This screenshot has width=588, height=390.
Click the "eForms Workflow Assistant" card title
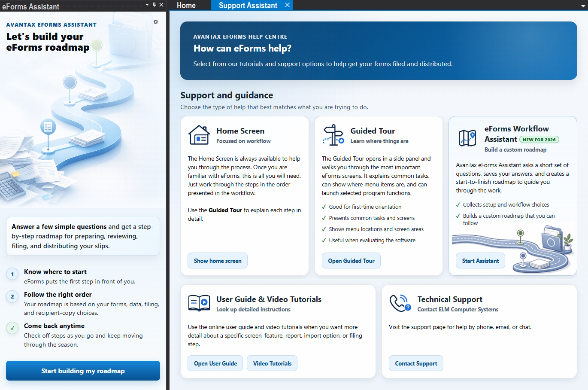516,134
